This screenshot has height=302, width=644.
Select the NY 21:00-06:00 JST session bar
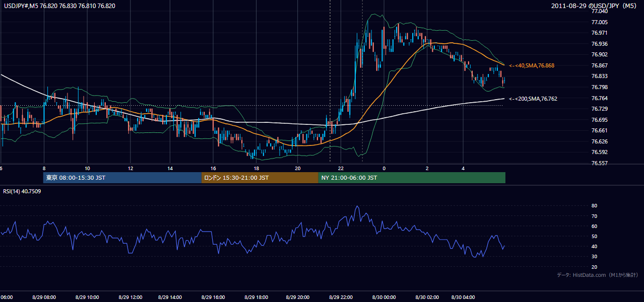[x=412, y=178]
